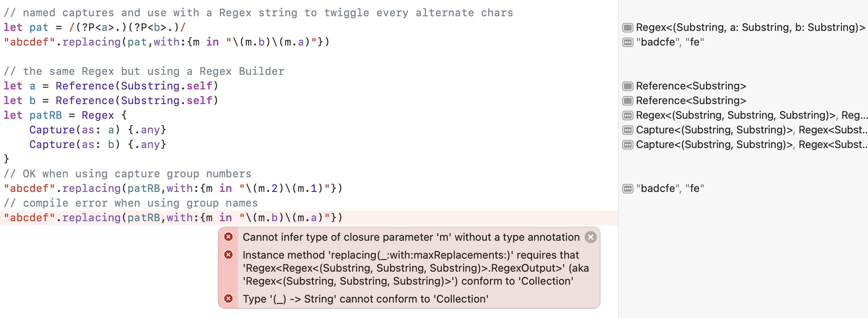Select the 'cannot conform to Collection' Type error

[x=365, y=299]
